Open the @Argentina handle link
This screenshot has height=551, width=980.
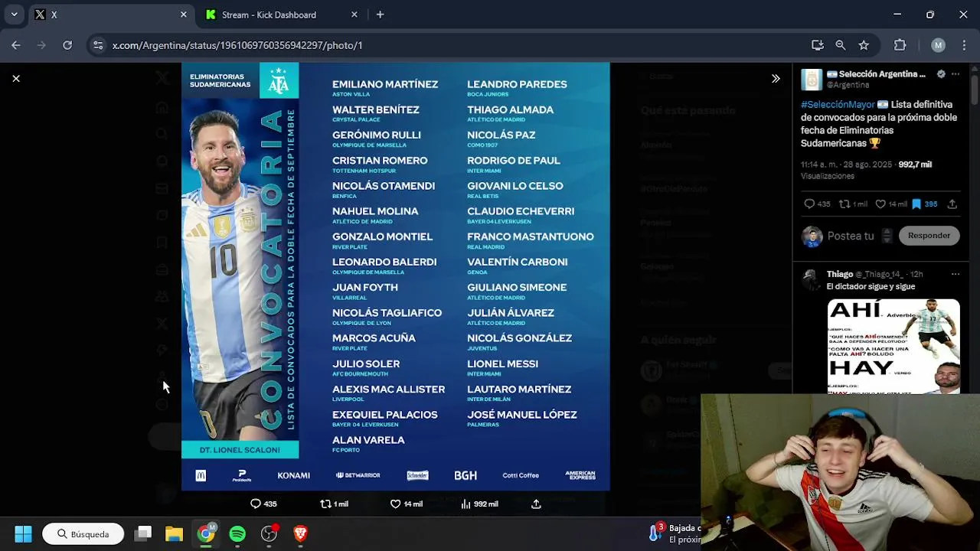click(848, 85)
